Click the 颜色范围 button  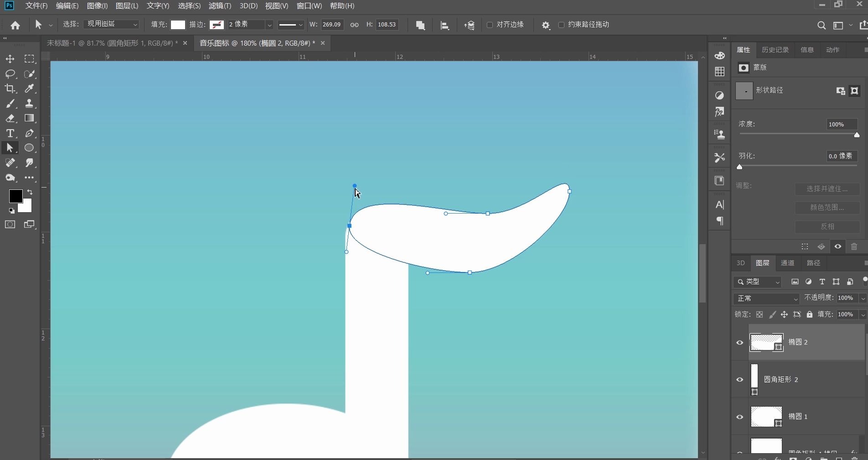827,208
